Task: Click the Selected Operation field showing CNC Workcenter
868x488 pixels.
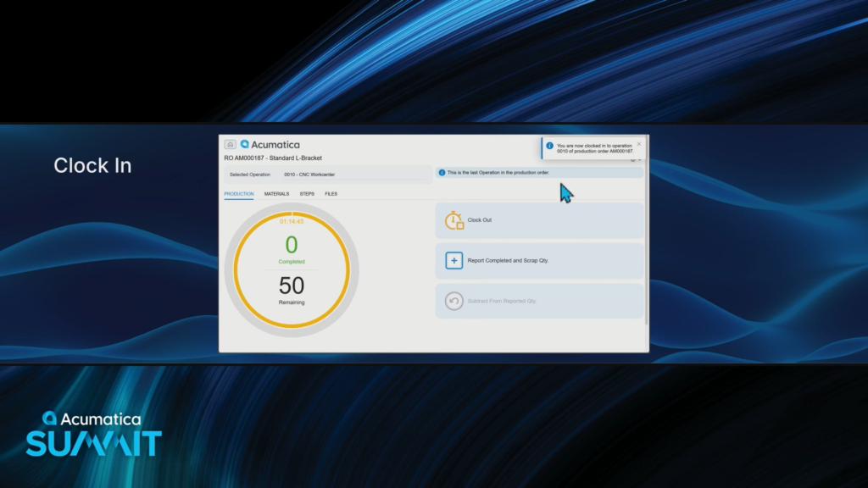Action: point(326,175)
